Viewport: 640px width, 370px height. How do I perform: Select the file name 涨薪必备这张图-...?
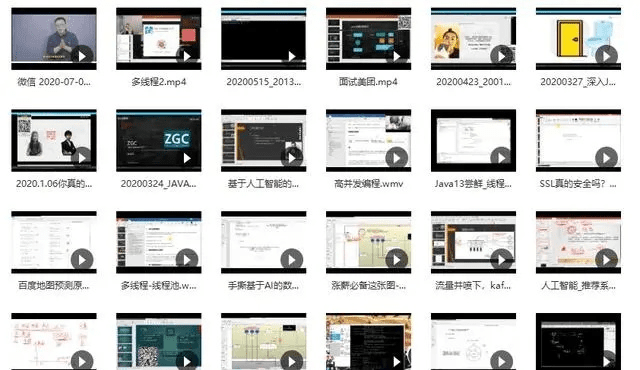point(369,286)
